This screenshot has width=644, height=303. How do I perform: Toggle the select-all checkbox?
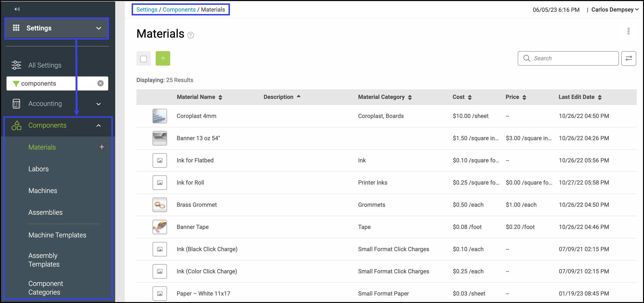[143, 59]
